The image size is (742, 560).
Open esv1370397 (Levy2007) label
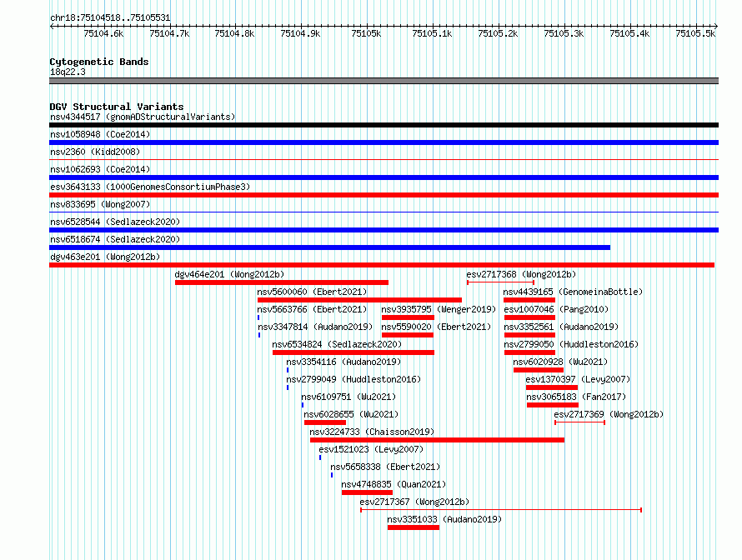578,379
